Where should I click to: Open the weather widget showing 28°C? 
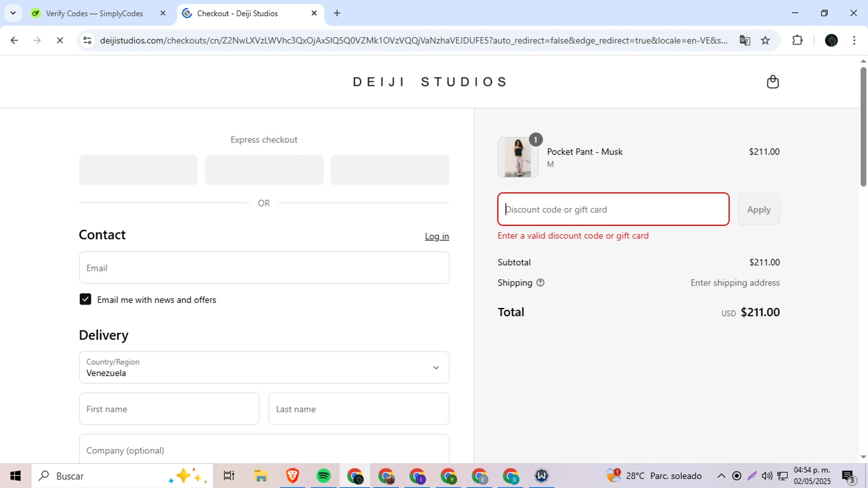654,476
